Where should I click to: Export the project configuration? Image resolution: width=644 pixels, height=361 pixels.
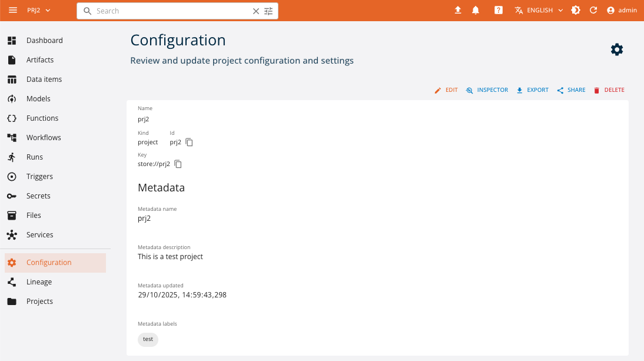[x=532, y=90]
